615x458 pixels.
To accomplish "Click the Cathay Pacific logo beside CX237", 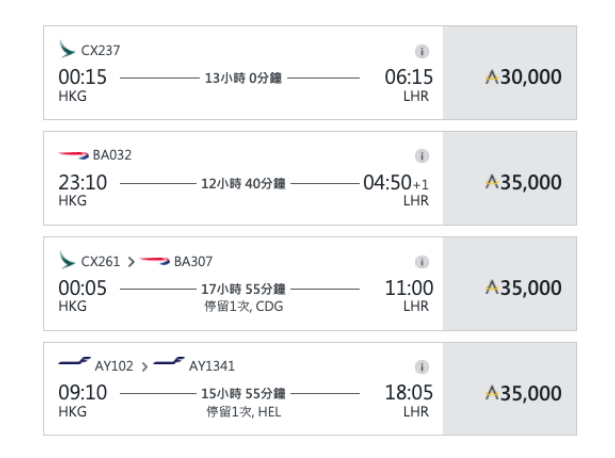I will pos(68,48).
